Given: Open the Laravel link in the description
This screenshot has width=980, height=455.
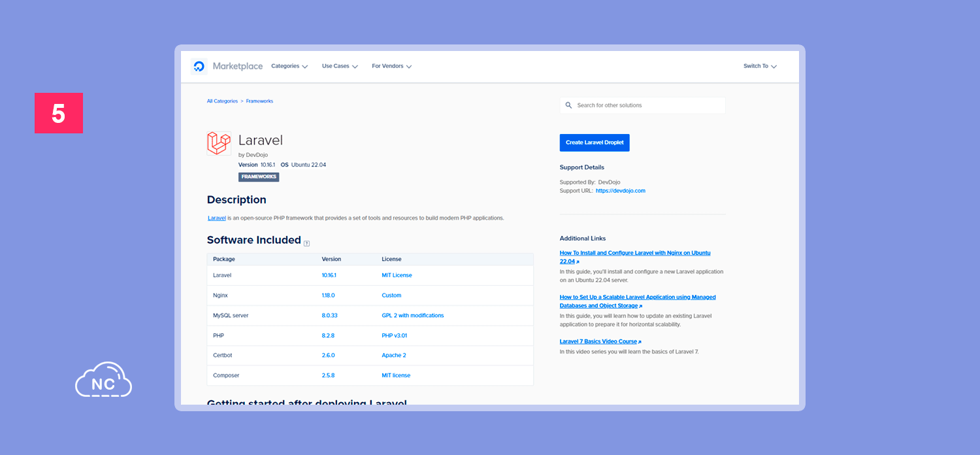Looking at the screenshot, I should point(217,218).
